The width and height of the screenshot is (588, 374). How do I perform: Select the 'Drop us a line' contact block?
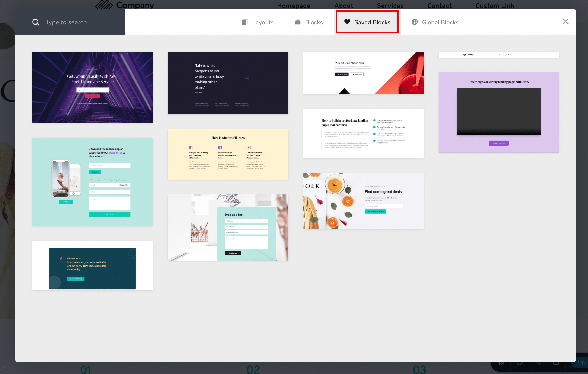(x=228, y=228)
